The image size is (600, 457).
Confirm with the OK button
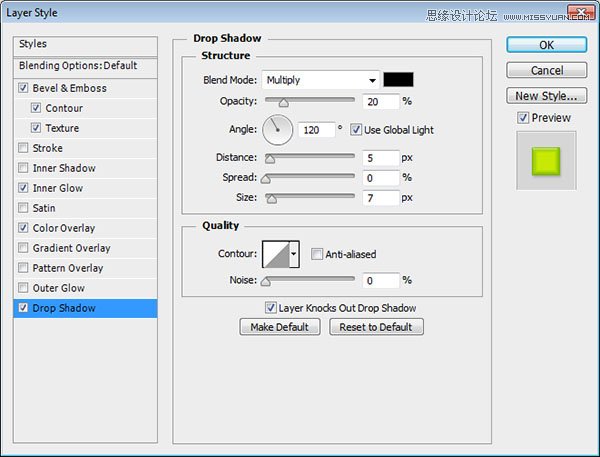546,45
